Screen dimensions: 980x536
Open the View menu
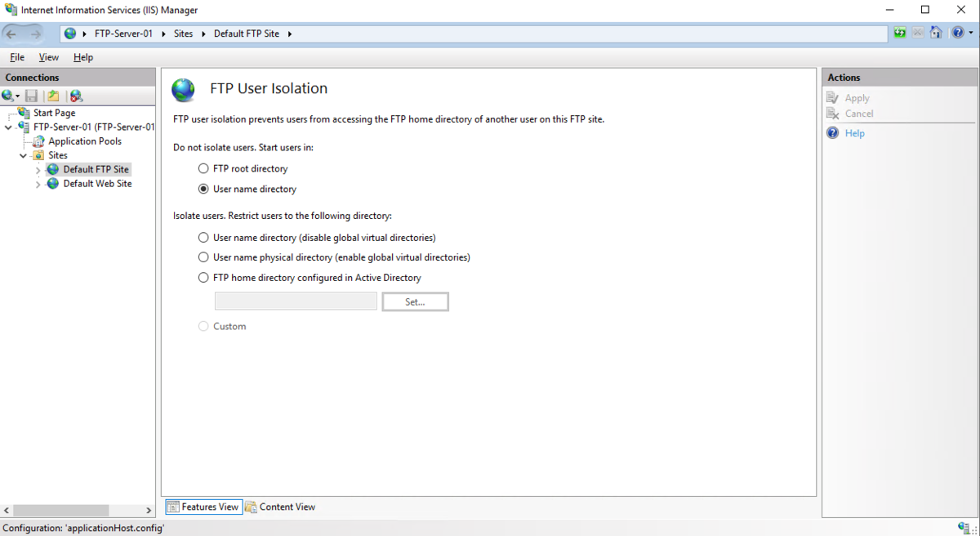[49, 57]
